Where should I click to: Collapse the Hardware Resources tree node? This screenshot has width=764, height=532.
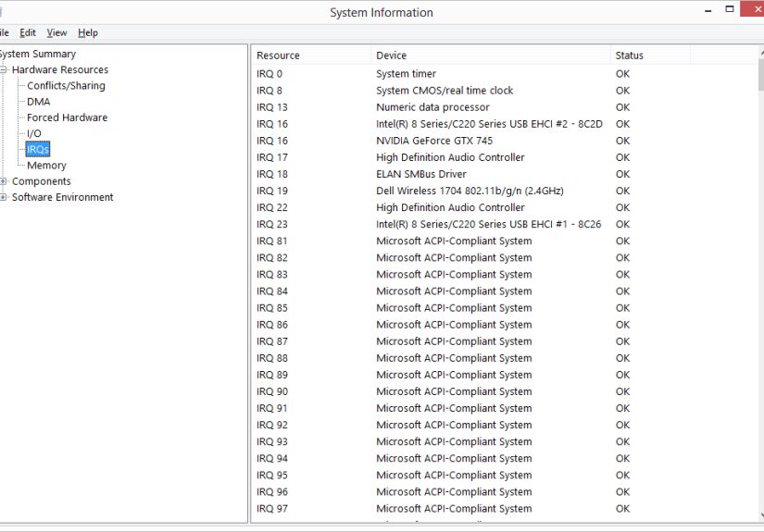click(x=4, y=70)
